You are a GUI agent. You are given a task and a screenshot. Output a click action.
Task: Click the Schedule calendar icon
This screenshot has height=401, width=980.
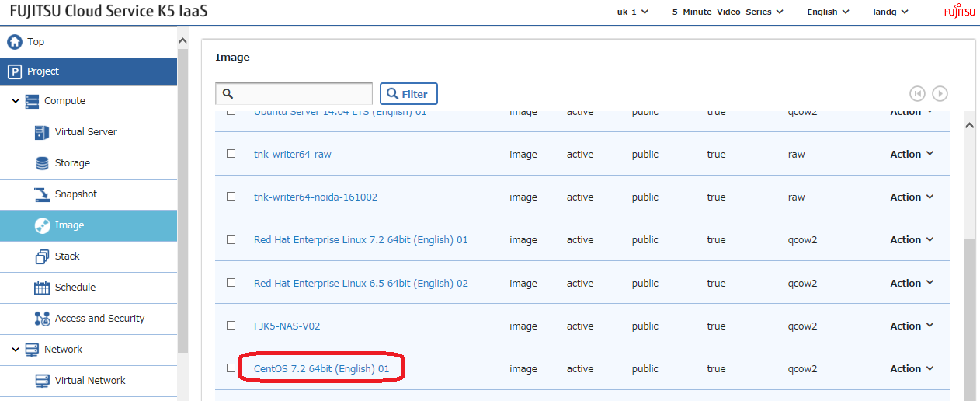pyautogui.click(x=42, y=288)
